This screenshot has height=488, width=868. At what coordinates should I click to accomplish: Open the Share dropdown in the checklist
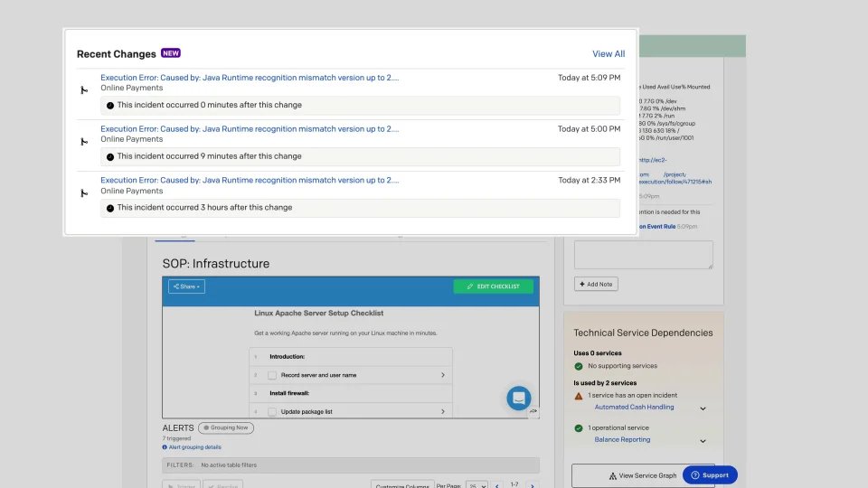click(186, 286)
